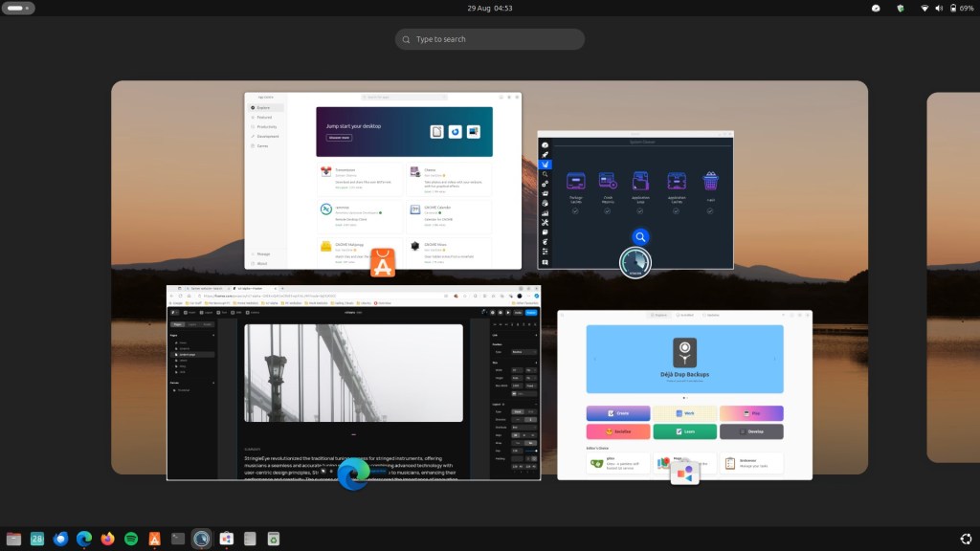Launch Spotify from the dock
This screenshot has height=551, width=980.
point(131,539)
